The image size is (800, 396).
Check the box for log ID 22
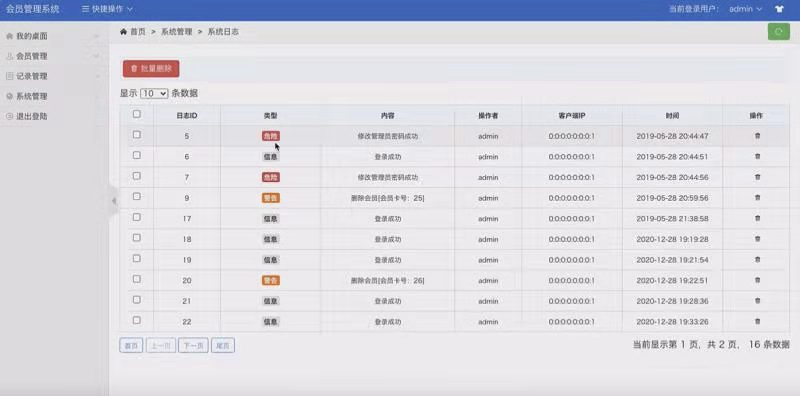tap(137, 320)
